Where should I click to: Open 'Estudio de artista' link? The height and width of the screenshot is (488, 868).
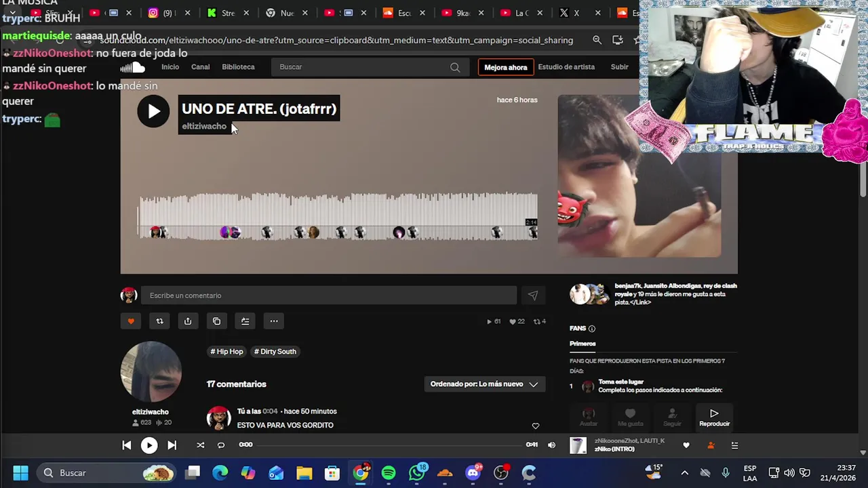click(566, 67)
